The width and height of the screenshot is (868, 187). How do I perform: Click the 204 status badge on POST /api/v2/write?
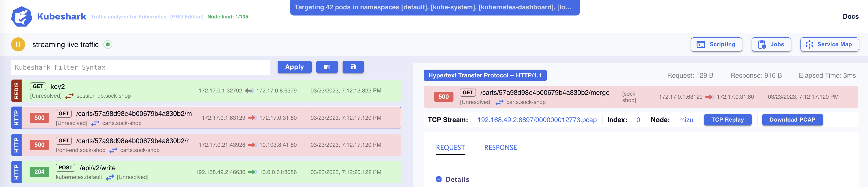coord(39,172)
